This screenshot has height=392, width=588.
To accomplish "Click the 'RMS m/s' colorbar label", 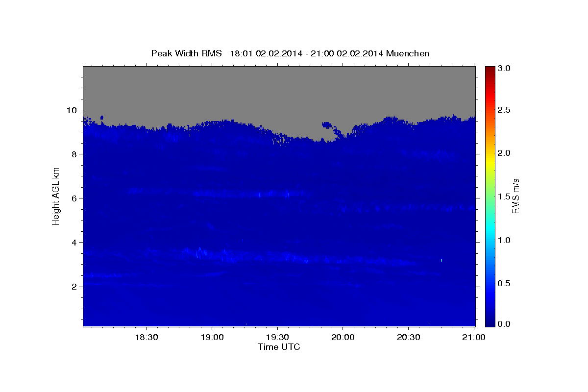I will (x=515, y=196).
